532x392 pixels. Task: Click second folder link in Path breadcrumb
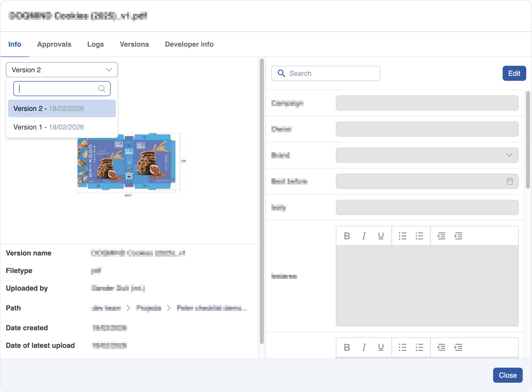coord(148,308)
